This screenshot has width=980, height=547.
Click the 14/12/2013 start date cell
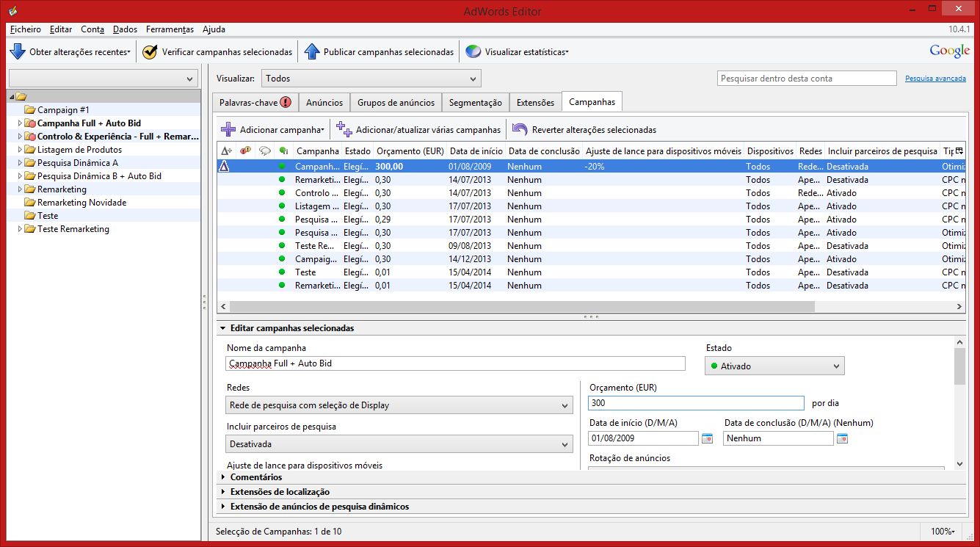[x=471, y=259]
